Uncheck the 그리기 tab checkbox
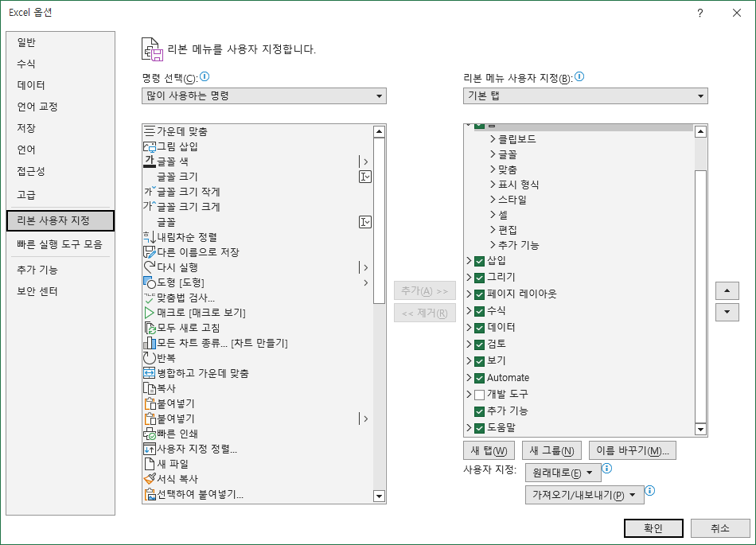The width and height of the screenshot is (756, 545). pos(479,278)
